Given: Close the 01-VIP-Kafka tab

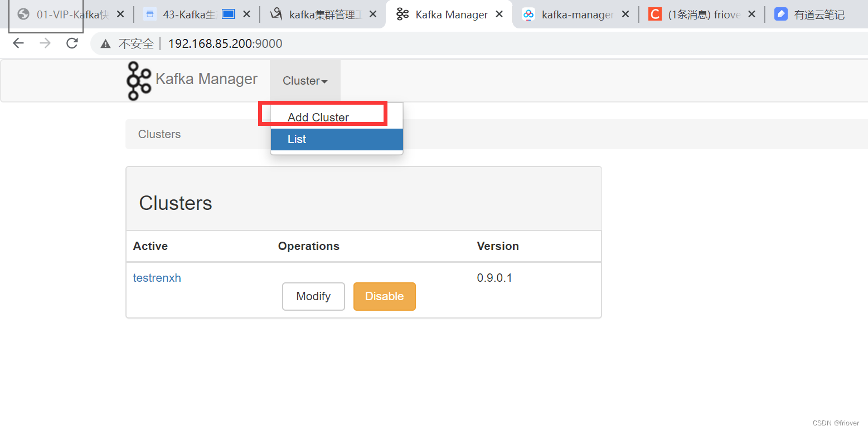Looking at the screenshot, I should (120, 14).
